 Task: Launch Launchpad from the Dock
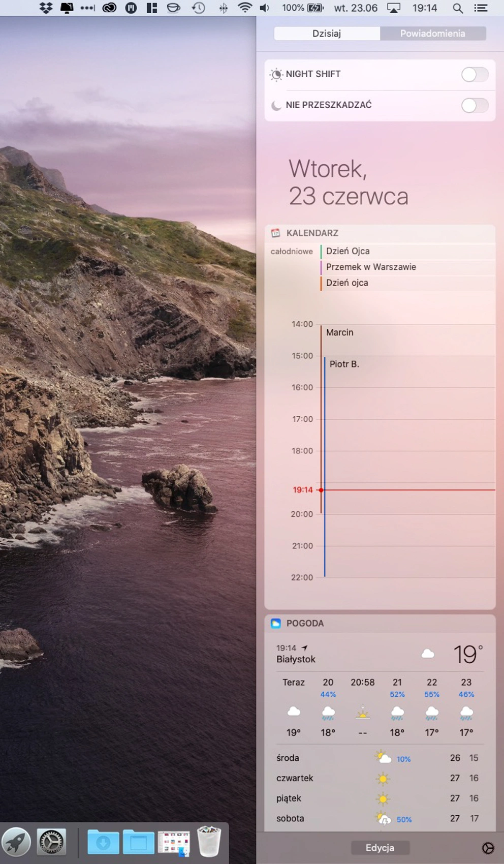16,842
